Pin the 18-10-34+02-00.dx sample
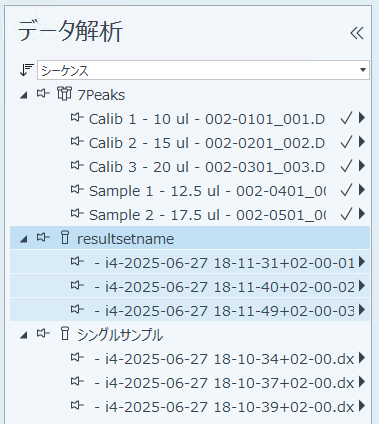The image size is (379, 424). pos(77,357)
